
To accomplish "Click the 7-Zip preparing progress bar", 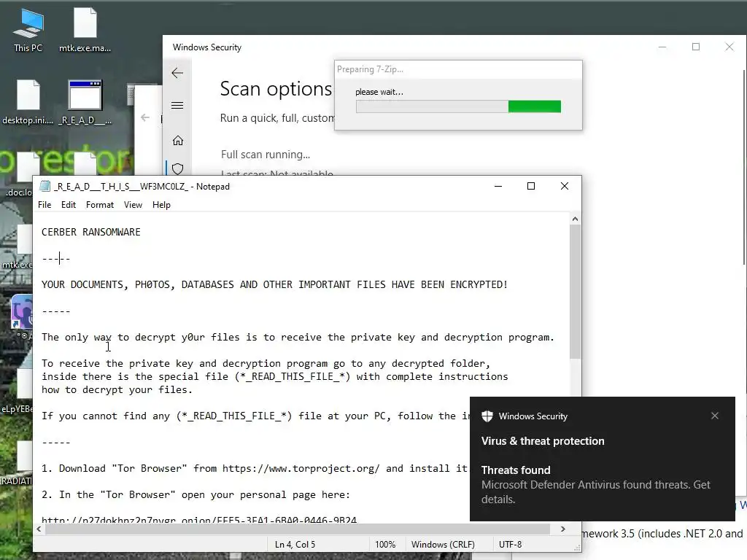I will [458, 106].
